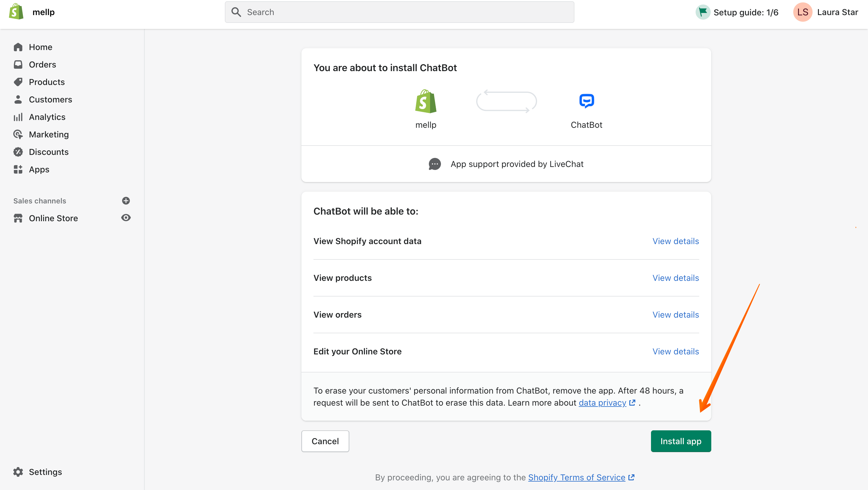Click the Shopify logo in the top bar
The height and width of the screenshot is (490, 868).
click(16, 12)
